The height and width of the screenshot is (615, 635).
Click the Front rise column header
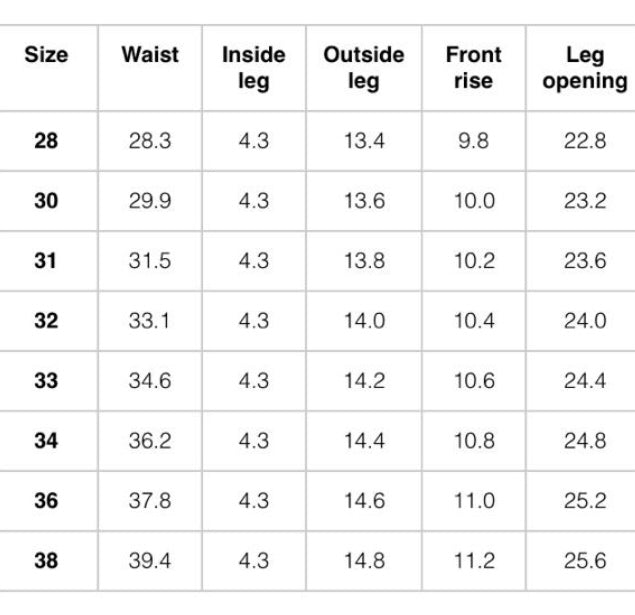pos(473,68)
